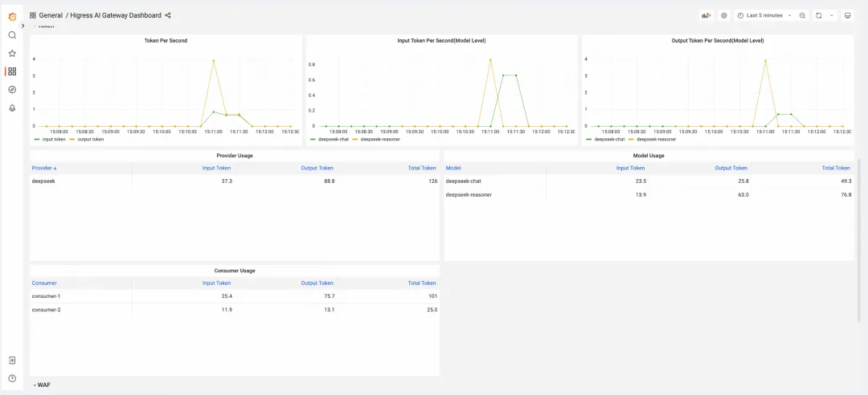Open Dashboard settings gear icon

click(x=723, y=15)
